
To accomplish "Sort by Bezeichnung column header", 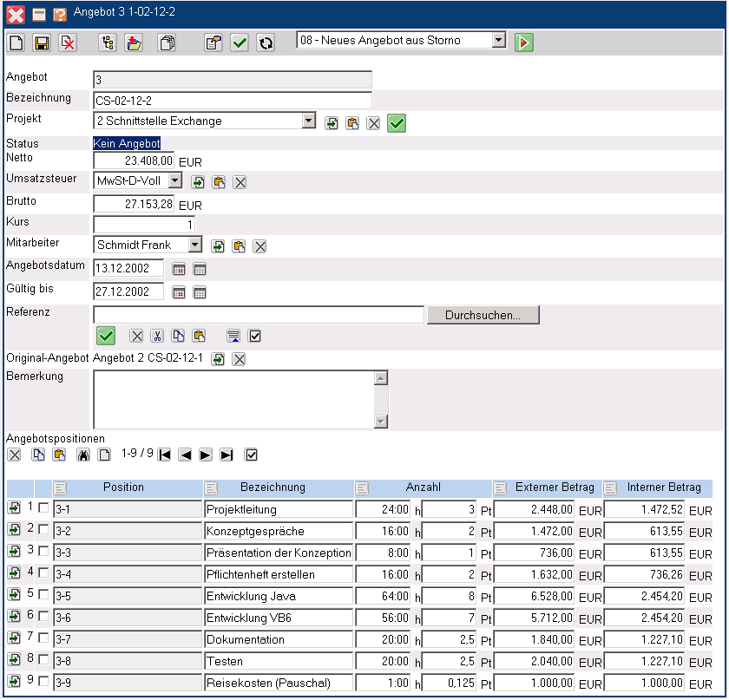I will click(273, 487).
